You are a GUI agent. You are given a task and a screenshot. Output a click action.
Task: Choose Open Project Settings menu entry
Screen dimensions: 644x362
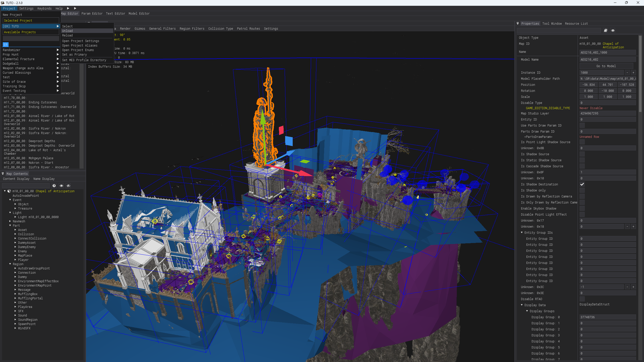(x=87, y=41)
